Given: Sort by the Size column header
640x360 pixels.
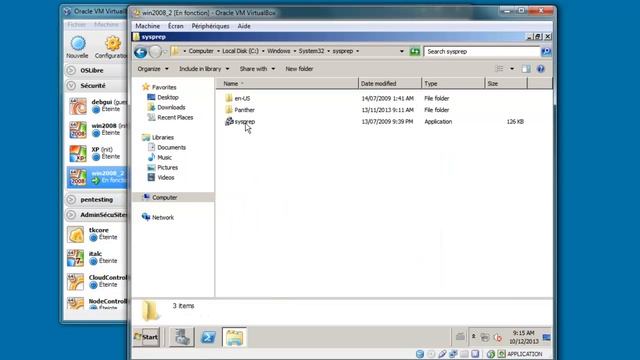Looking at the screenshot, I should [x=506, y=83].
